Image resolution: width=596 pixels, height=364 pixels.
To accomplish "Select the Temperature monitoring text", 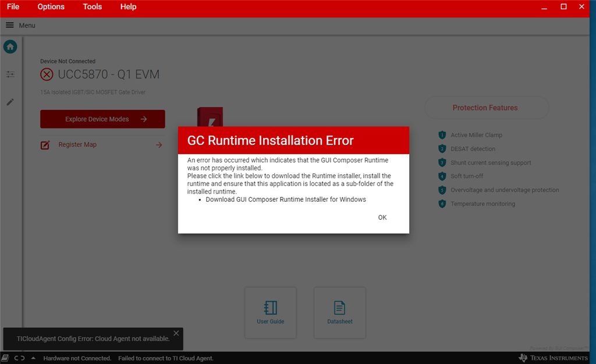I will 483,204.
